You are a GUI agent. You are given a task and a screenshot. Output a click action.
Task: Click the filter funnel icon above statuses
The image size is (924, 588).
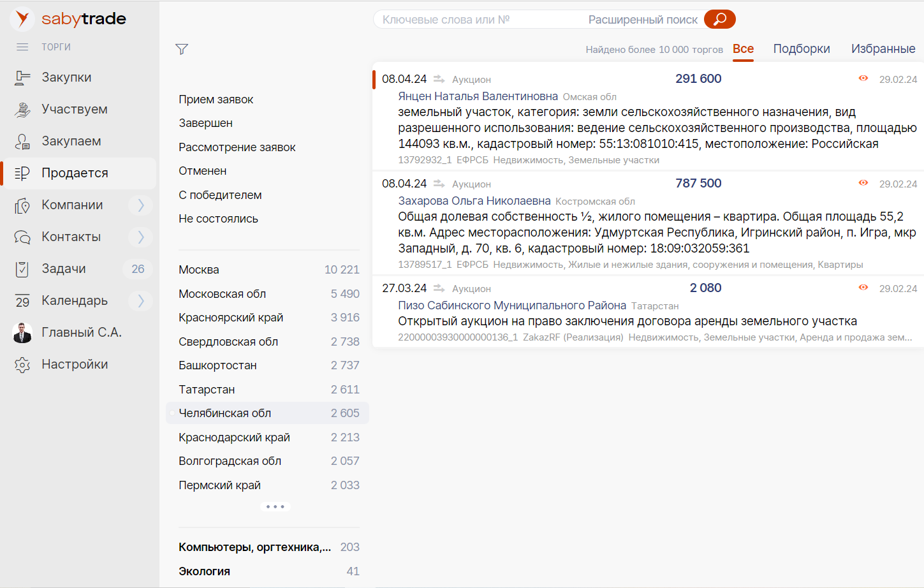click(182, 48)
